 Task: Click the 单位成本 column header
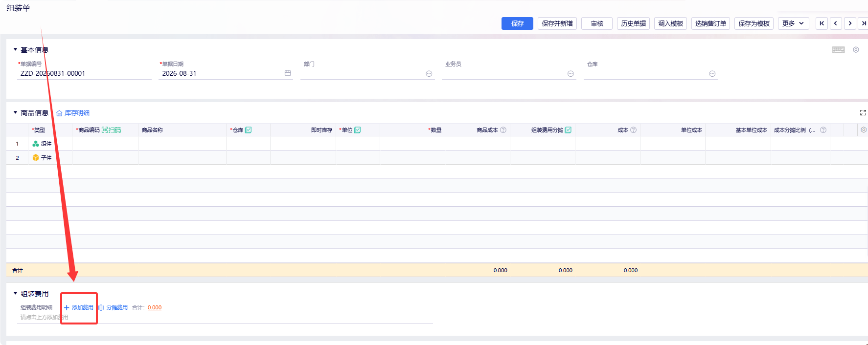tap(691, 130)
